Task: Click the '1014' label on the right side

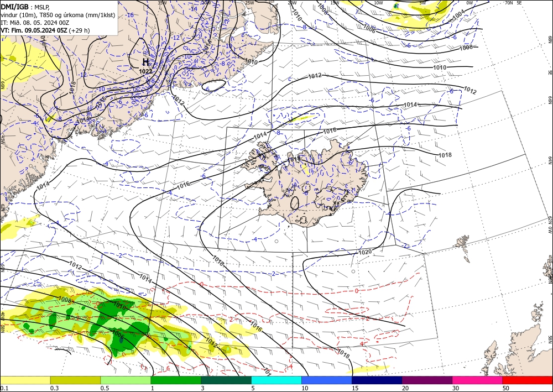Action: tap(410, 104)
